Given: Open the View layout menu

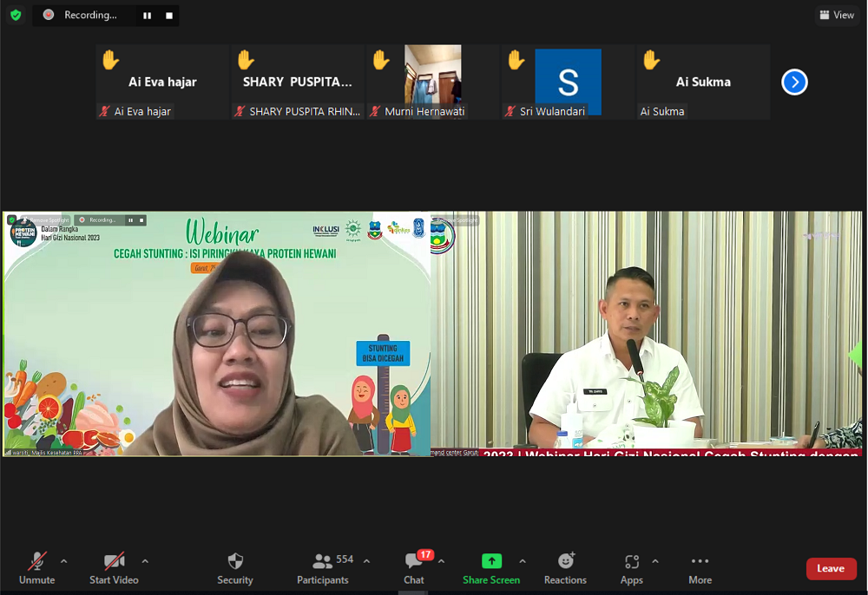Looking at the screenshot, I should tap(837, 15).
